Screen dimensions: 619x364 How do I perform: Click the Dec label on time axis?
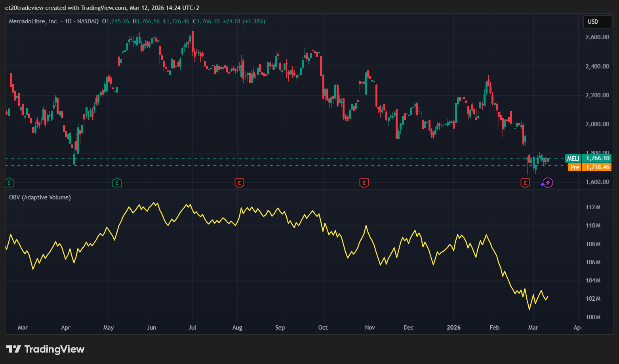[x=409, y=328]
